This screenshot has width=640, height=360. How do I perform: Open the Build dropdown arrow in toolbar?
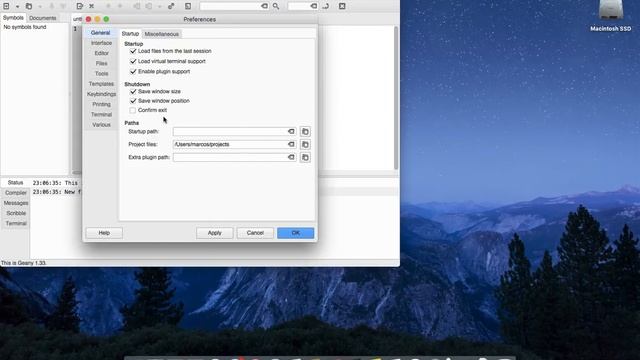click(160, 7)
